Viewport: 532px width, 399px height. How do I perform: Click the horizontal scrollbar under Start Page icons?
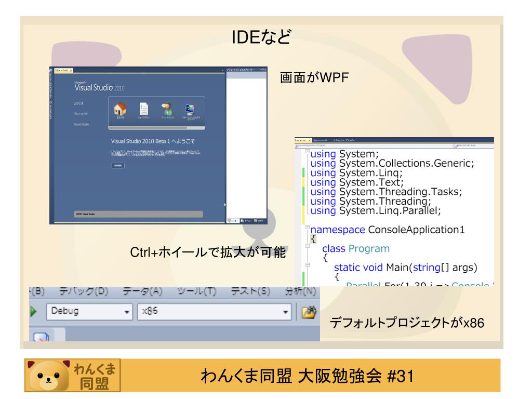pos(156,128)
